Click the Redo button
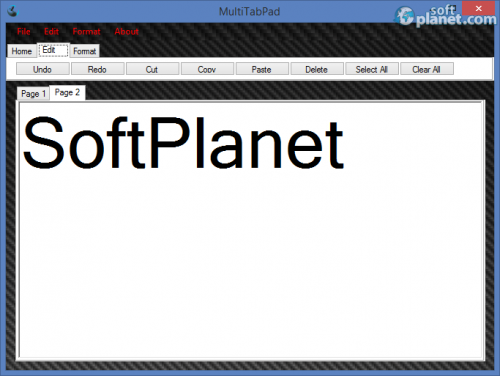The image size is (500, 376). coord(97,69)
